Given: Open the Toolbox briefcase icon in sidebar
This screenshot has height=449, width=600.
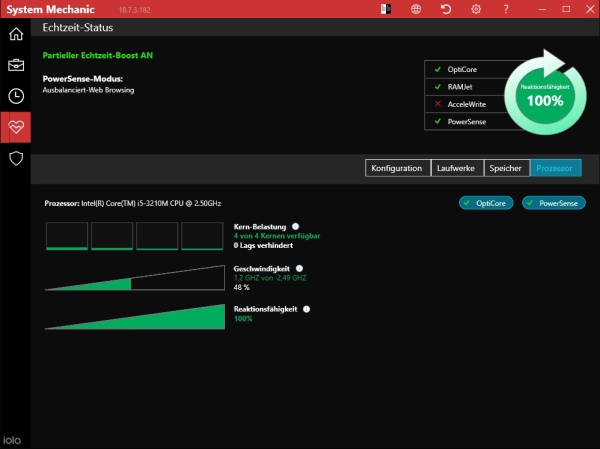Looking at the screenshot, I should click(16, 65).
